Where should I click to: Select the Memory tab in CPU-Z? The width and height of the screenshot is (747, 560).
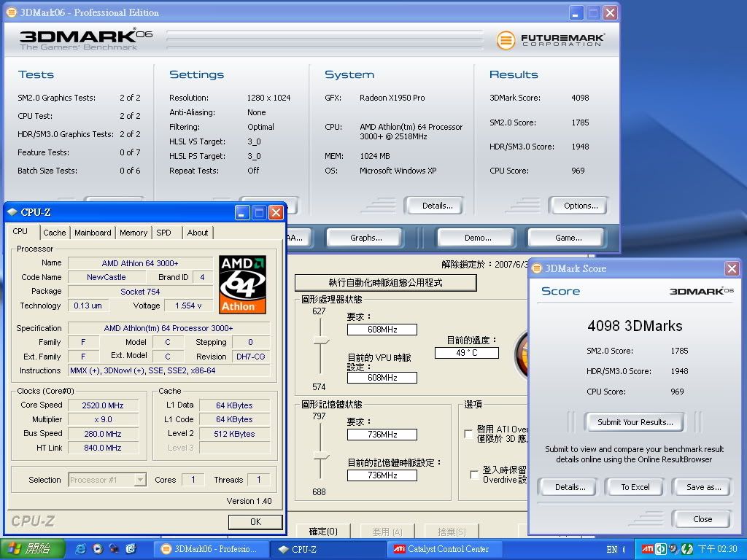(133, 233)
